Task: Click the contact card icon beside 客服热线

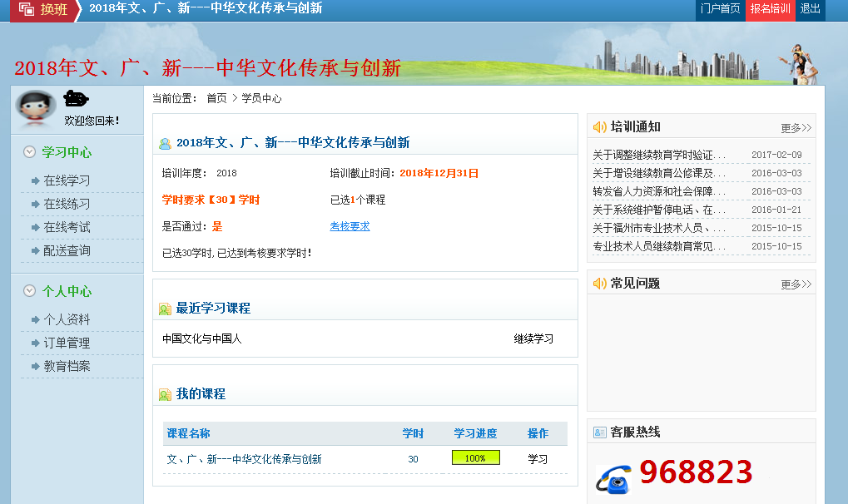Action: 600,432
